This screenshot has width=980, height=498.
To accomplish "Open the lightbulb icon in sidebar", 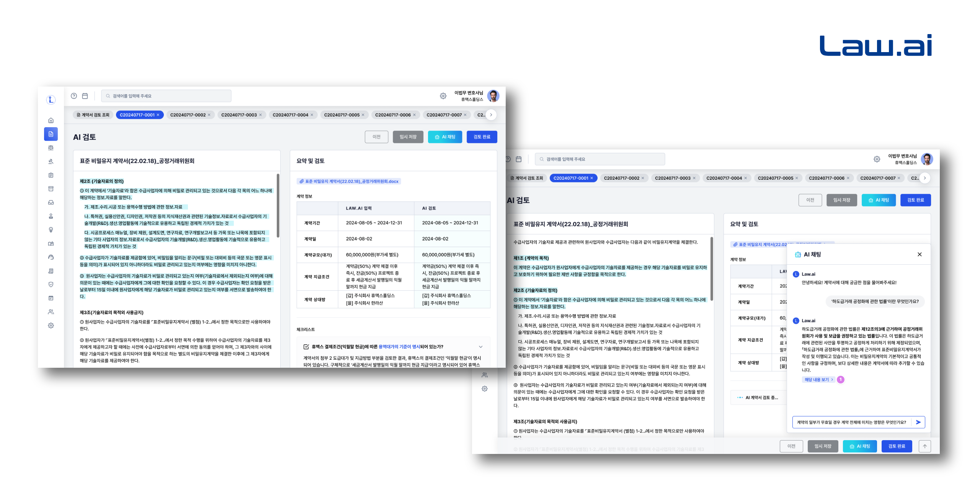I will (51, 230).
